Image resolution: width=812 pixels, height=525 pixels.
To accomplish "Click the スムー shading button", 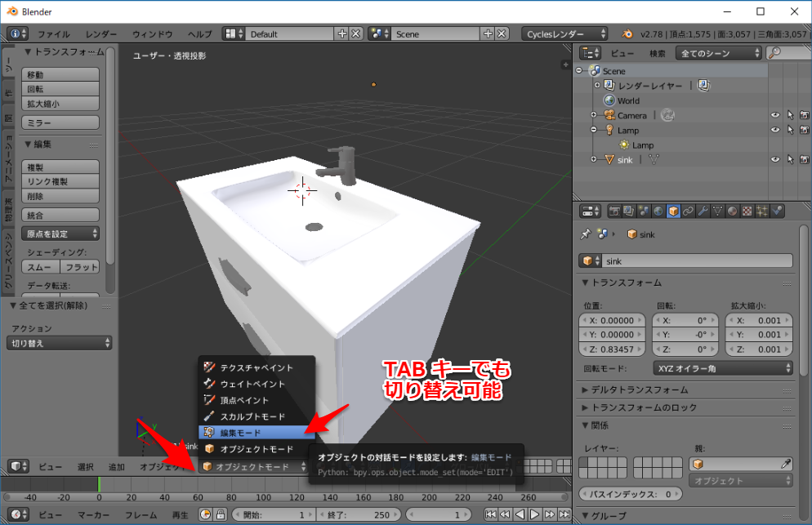I will coord(41,267).
